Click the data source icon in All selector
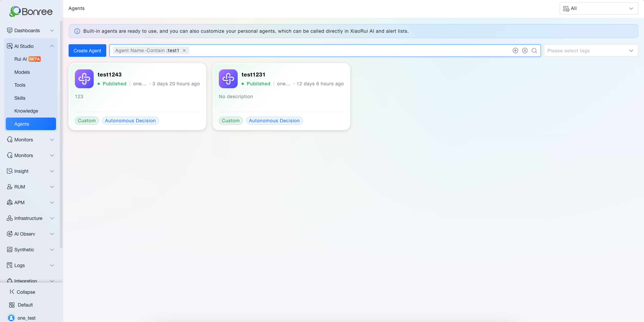The height and width of the screenshot is (322, 644). point(566,9)
